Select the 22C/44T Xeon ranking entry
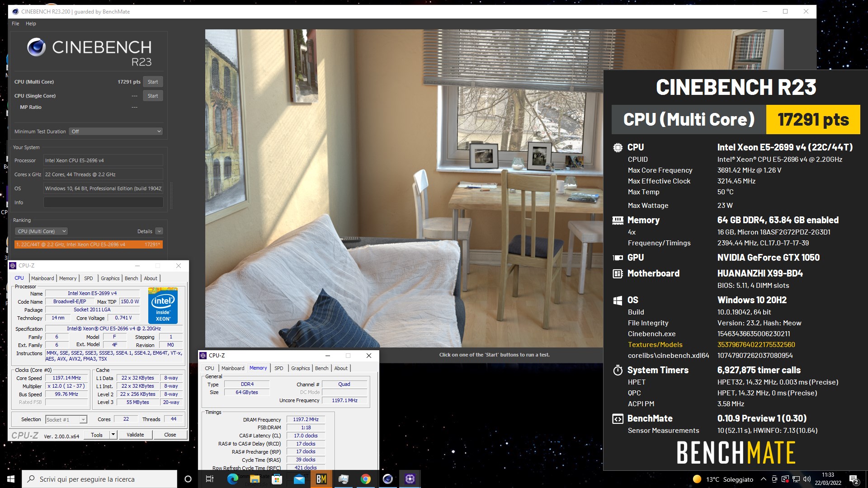Screen dimensions: 868x488 click(x=89, y=244)
